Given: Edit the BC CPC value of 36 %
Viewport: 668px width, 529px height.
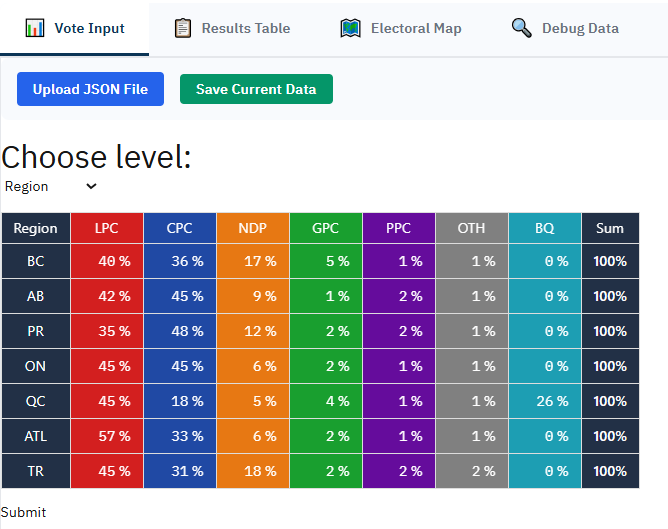Looking at the screenshot, I should (180, 261).
